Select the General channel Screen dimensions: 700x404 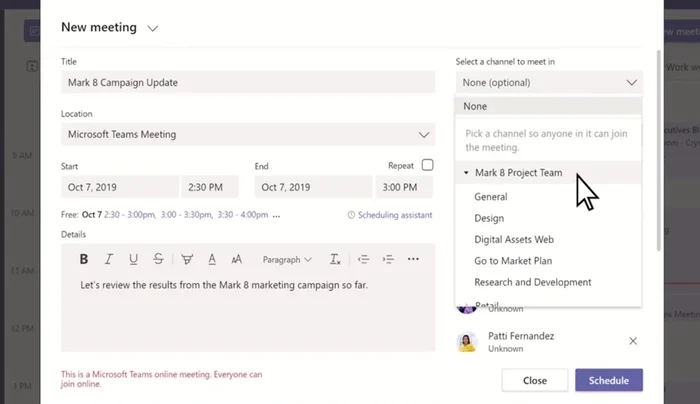coord(491,197)
